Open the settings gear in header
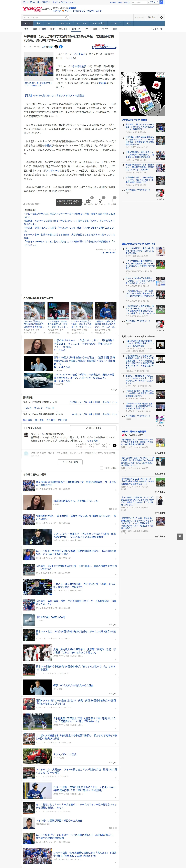 [161, 17]
